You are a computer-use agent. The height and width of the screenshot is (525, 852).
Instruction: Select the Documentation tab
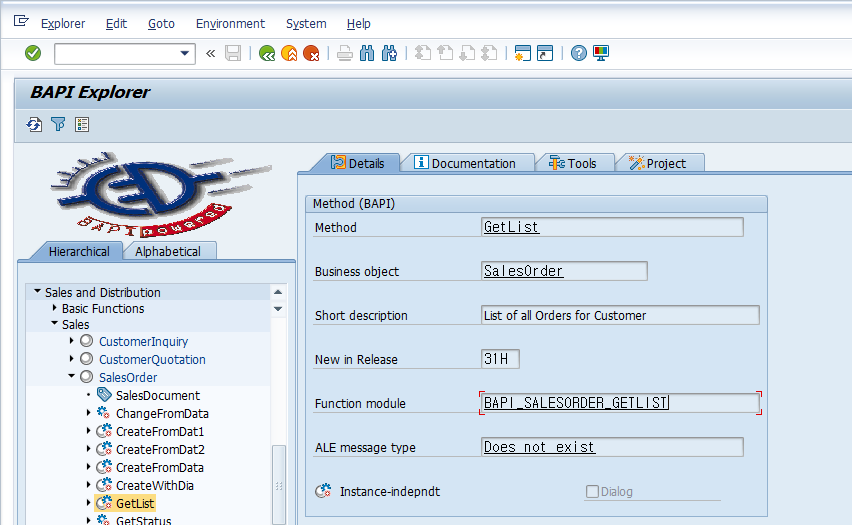(x=465, y=163)
